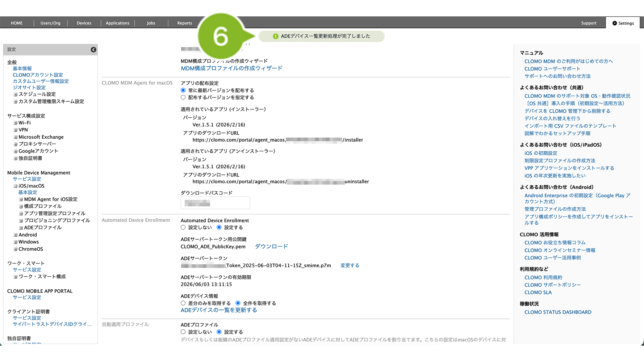Click ダウンロード link for public key

271,247
